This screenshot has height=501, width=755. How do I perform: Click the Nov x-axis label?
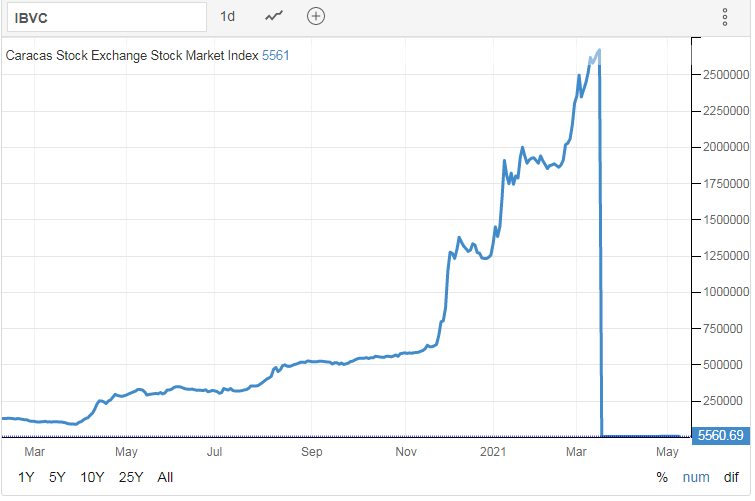pos(405,452)
